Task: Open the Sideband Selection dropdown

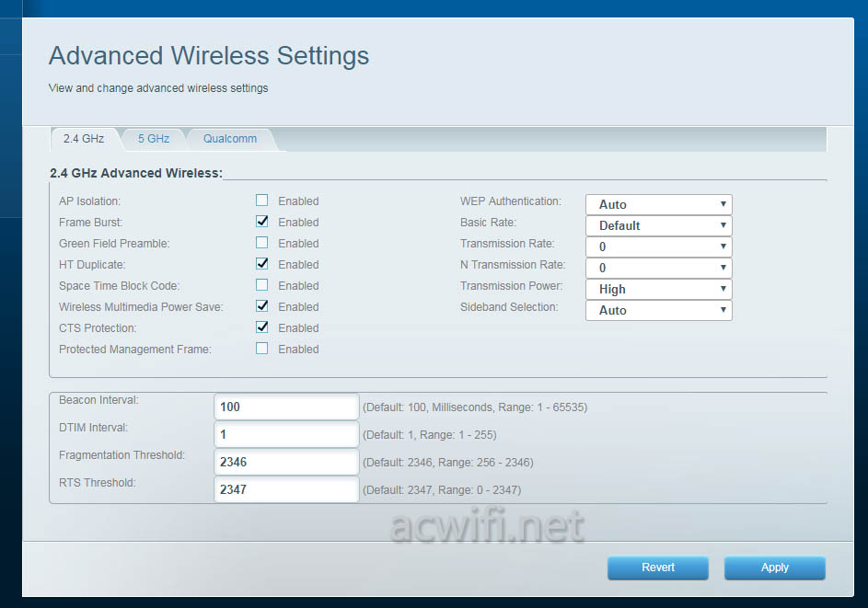Action: [659, 310]
